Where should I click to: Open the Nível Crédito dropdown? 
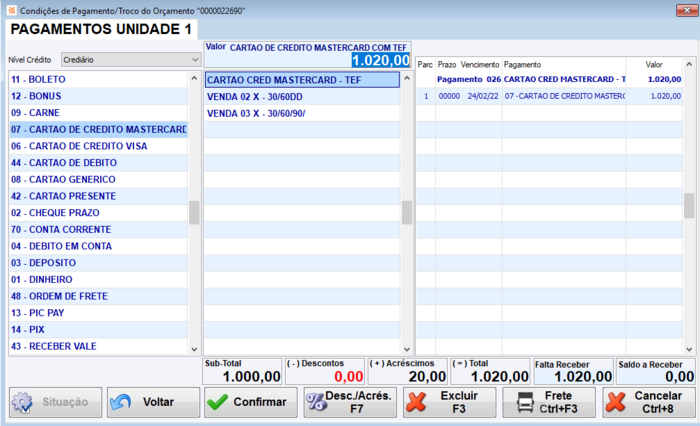pos(131,60)
